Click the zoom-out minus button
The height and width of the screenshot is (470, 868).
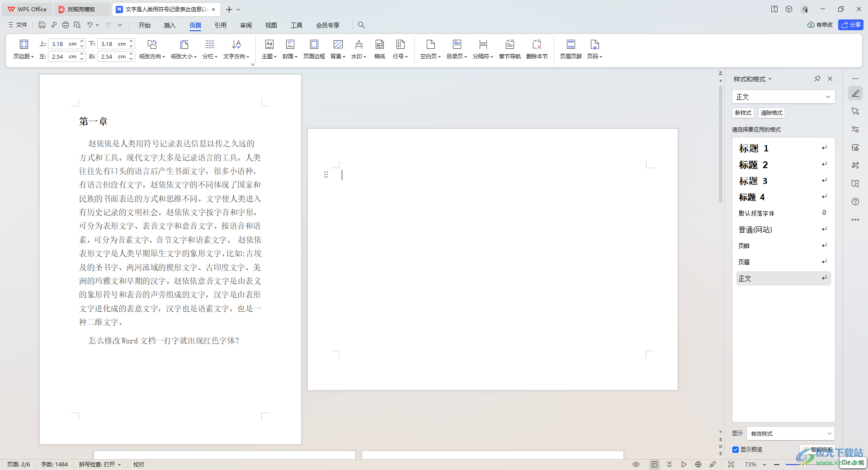tap(777, 464)
